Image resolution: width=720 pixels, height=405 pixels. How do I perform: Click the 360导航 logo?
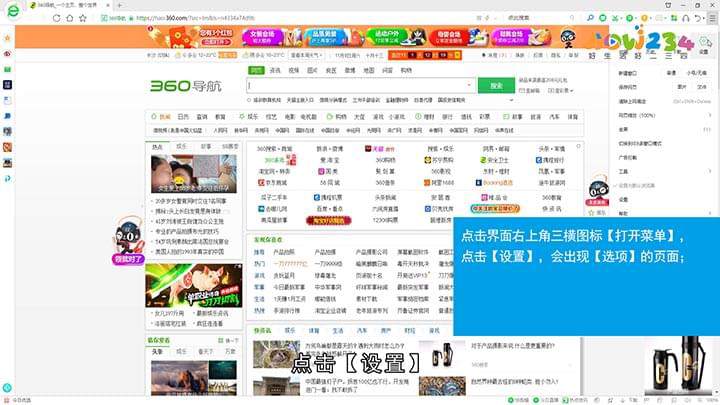(186, 86)
